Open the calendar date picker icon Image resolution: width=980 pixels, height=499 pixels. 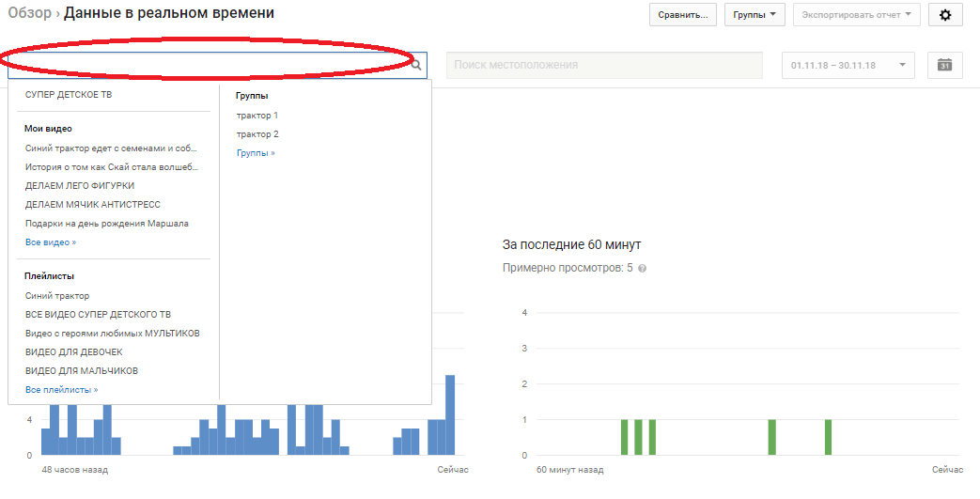(x=944, y=65)
